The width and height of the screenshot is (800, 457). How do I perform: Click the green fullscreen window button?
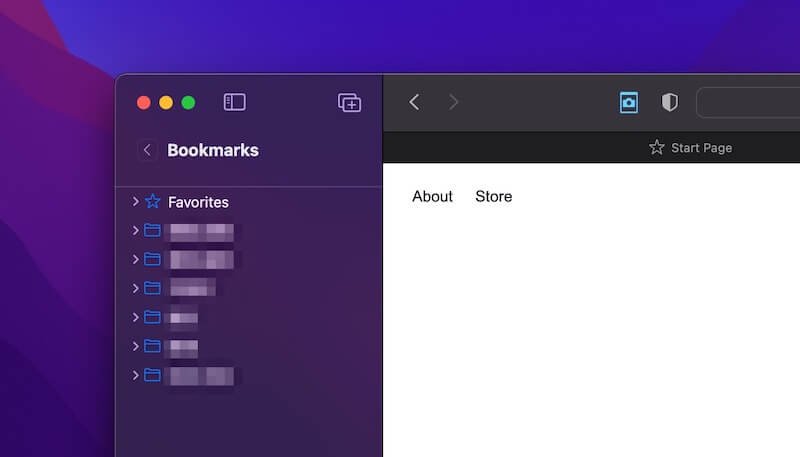[x=188, y=103]
